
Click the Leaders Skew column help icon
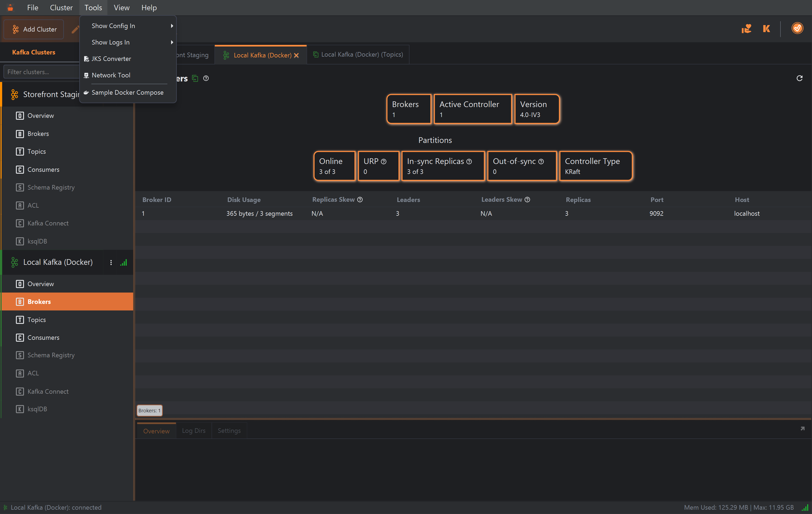[527, 200]
